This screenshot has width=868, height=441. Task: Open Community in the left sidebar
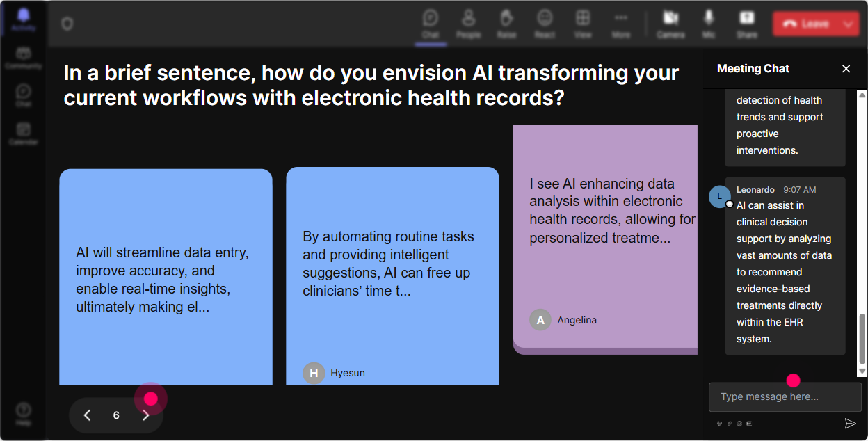(24, 58)
